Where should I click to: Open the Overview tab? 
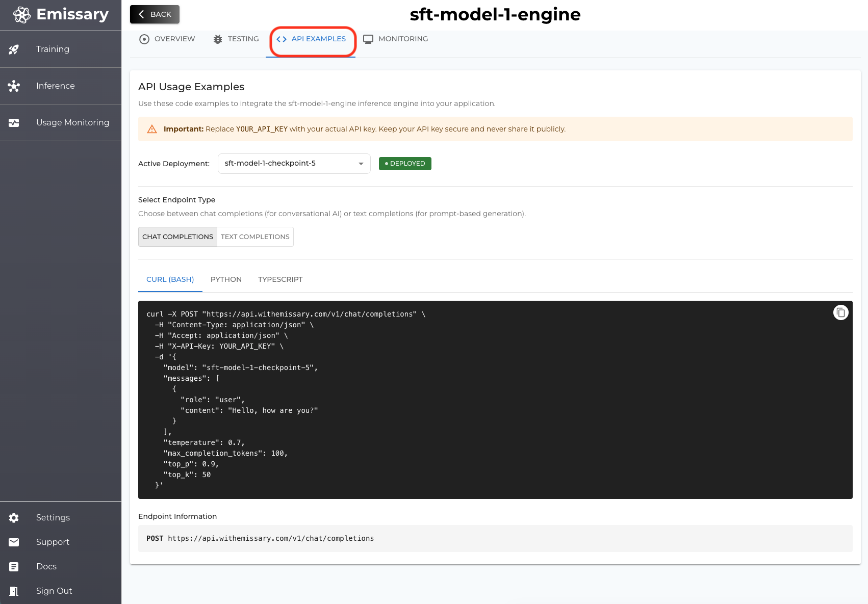point(166,39)
